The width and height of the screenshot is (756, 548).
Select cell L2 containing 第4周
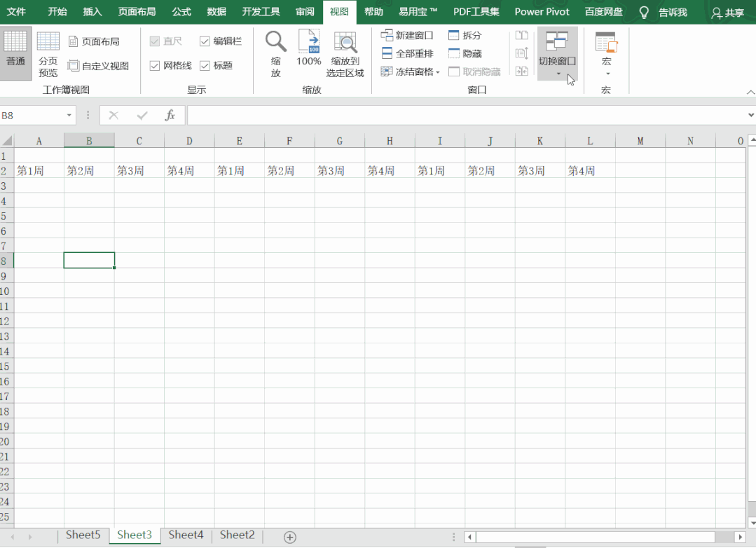click(x=590, y=171)
